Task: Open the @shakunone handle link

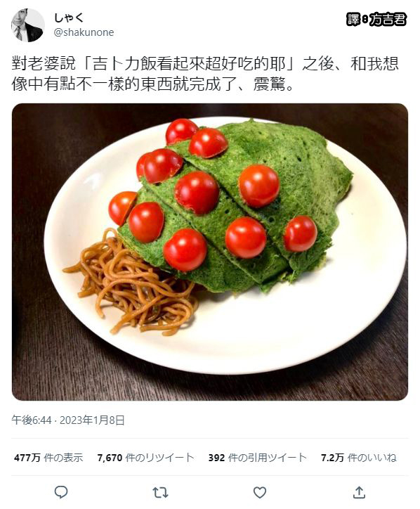Action: pos(84,32)
